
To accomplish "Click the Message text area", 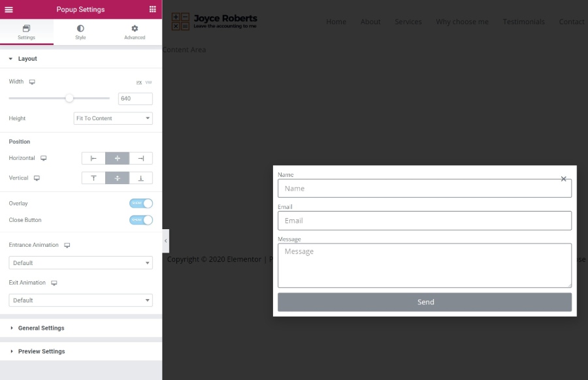I will pyautogui.click(x=425, y=265).
